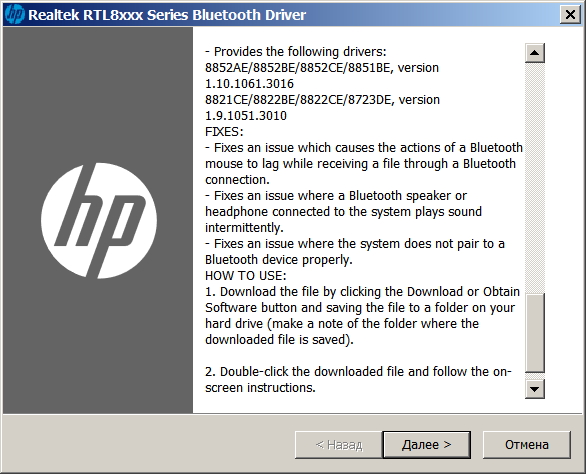
Task: Click the scroll up arrow of the release notes
Action: click(x=534, y=53)
